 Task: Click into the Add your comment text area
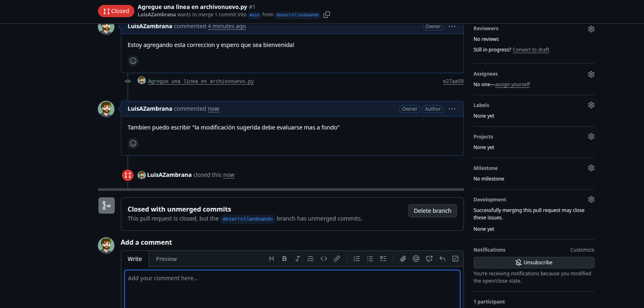point(292,288)
